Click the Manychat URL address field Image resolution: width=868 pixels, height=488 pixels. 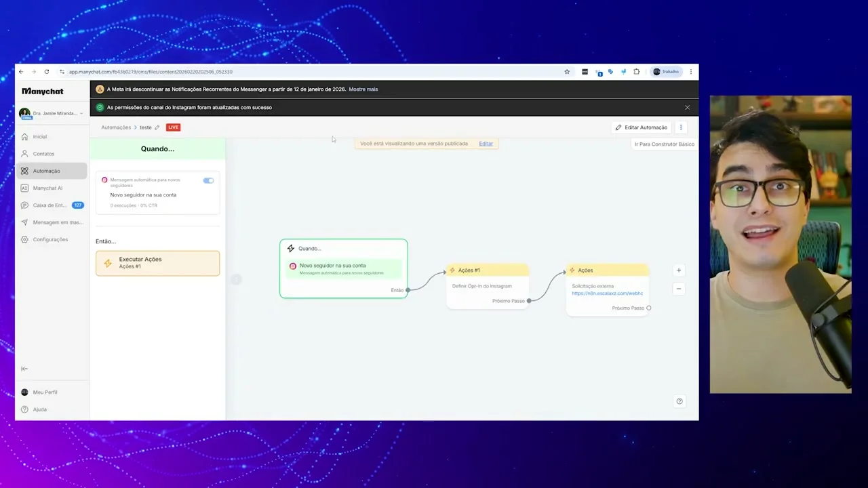151,72
